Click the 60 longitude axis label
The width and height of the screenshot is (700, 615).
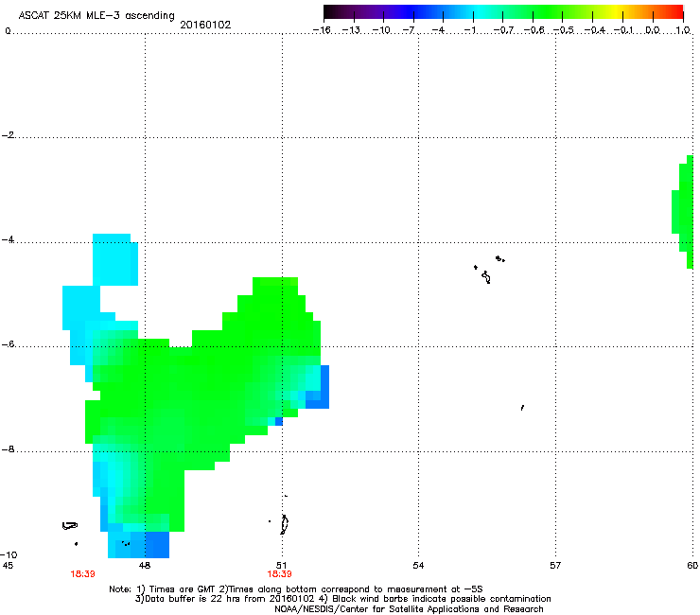click(692, 566)
